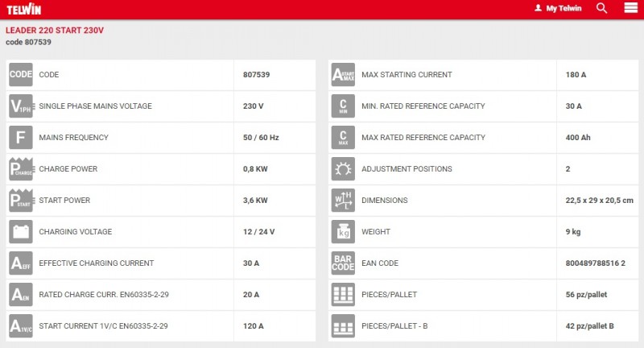This screenshot has width=644, height=348.
Task: Click the CODE spec icon
Action: click(x=20, y=75)
